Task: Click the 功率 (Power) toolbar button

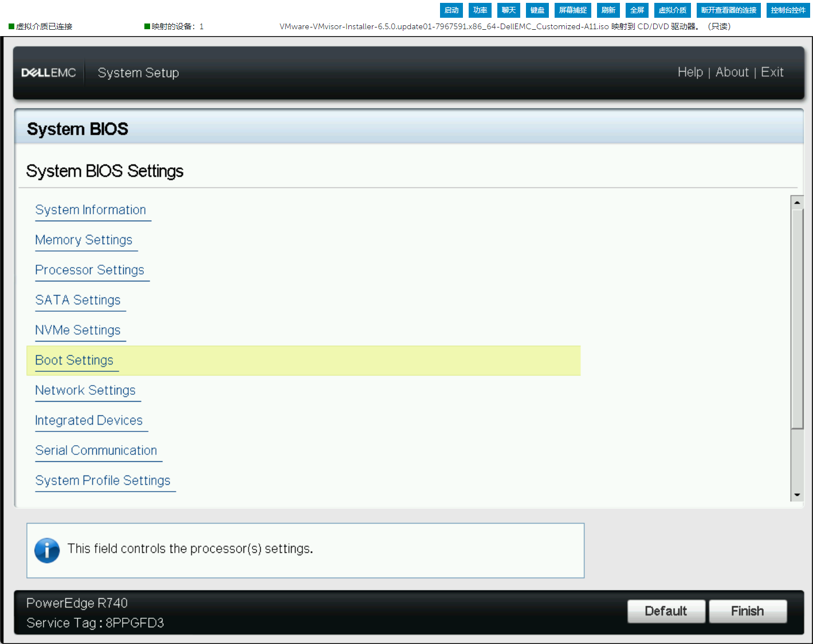Action: pos(480,10)
